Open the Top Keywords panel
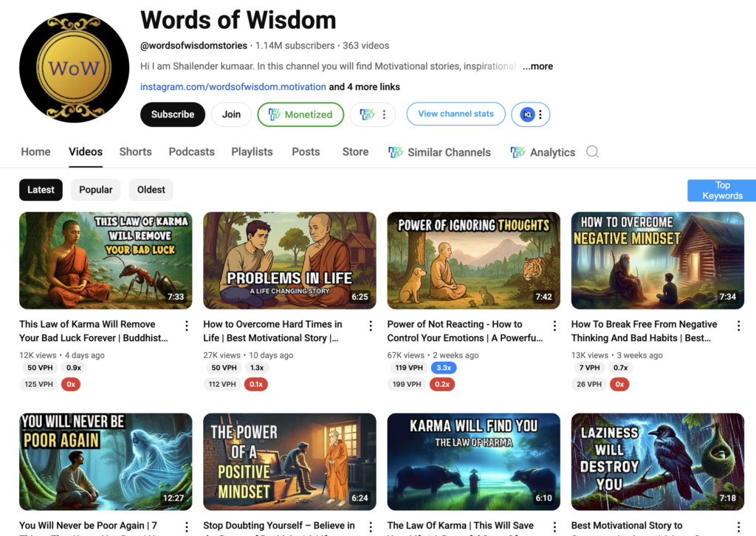This screenshot has width=756, height=536. 722,190
